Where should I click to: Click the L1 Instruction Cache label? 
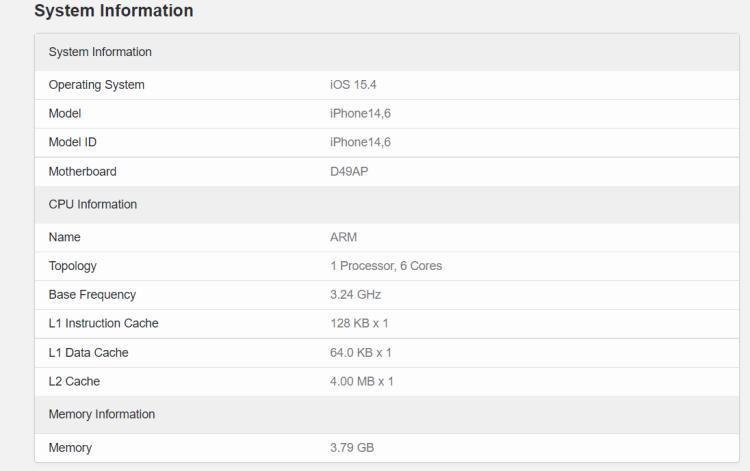click(x=103, y=323)
